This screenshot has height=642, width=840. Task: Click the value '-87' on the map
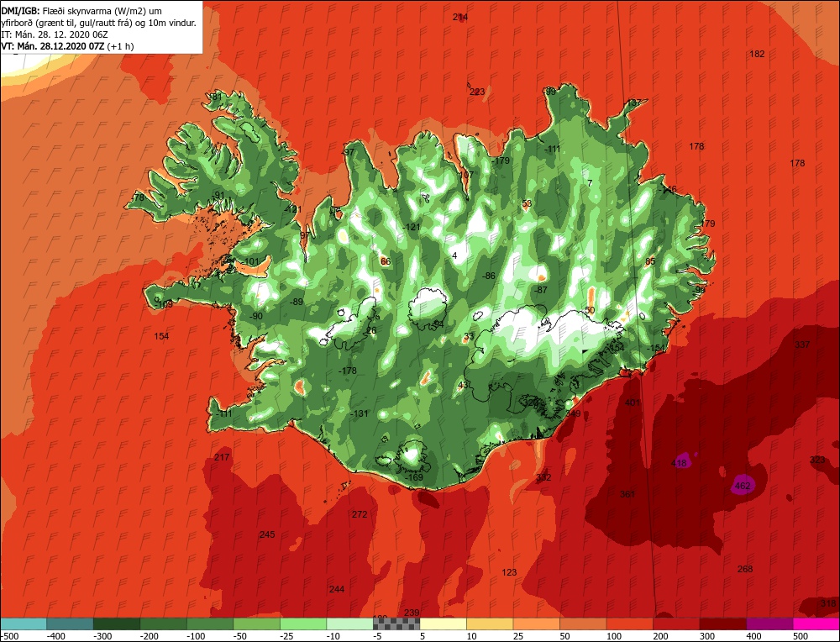541,290
